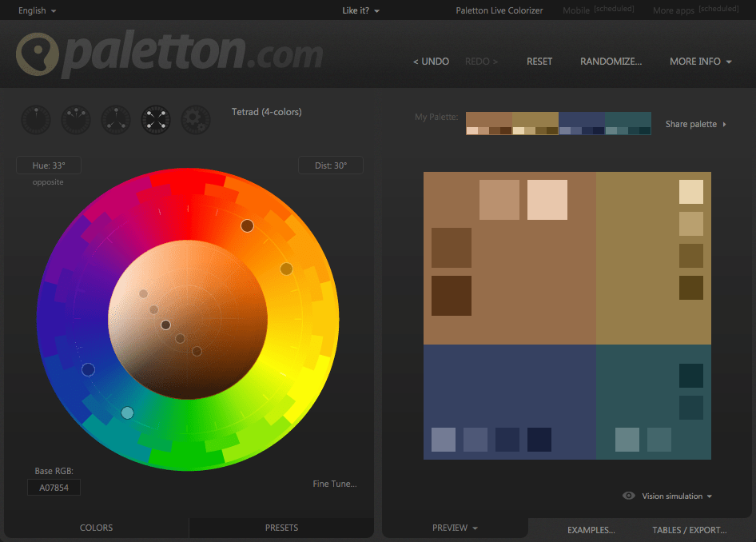756x542 pixels.
Task: Expand the 'Like it?' dropdown
Action: tap(360, 10)
